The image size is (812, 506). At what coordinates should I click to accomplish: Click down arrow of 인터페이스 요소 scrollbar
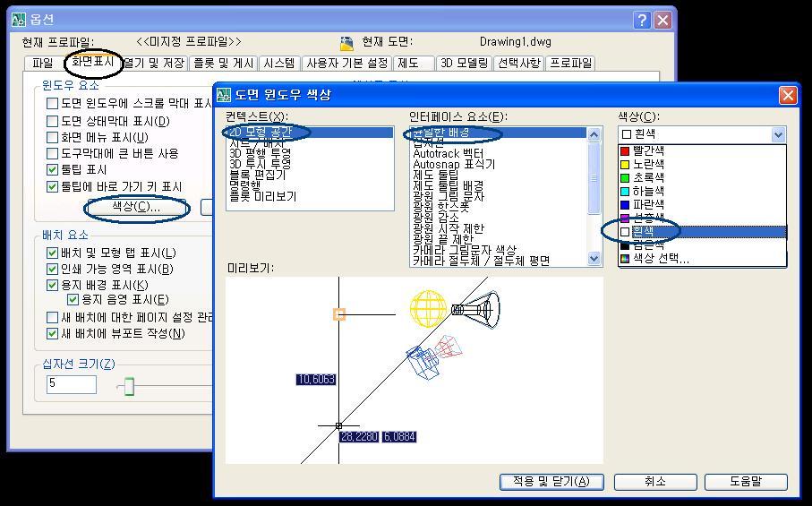[x=594, y=258]
